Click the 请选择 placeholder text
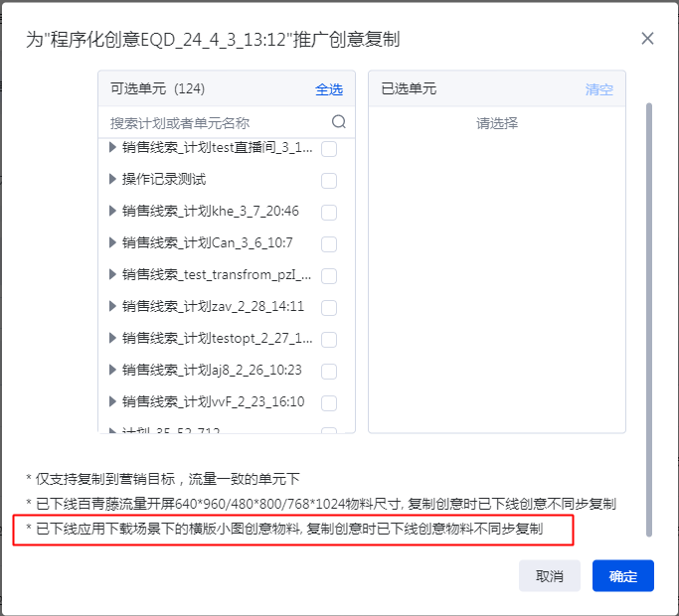The width and height of the screenshot is (679, 616). pos(497,123)
